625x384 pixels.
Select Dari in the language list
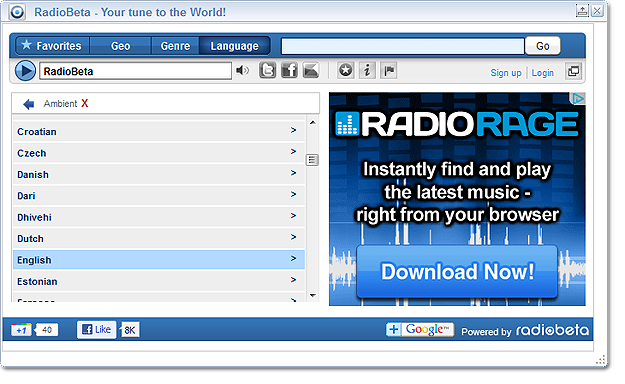pyautogui.click(x=159, y=196)
